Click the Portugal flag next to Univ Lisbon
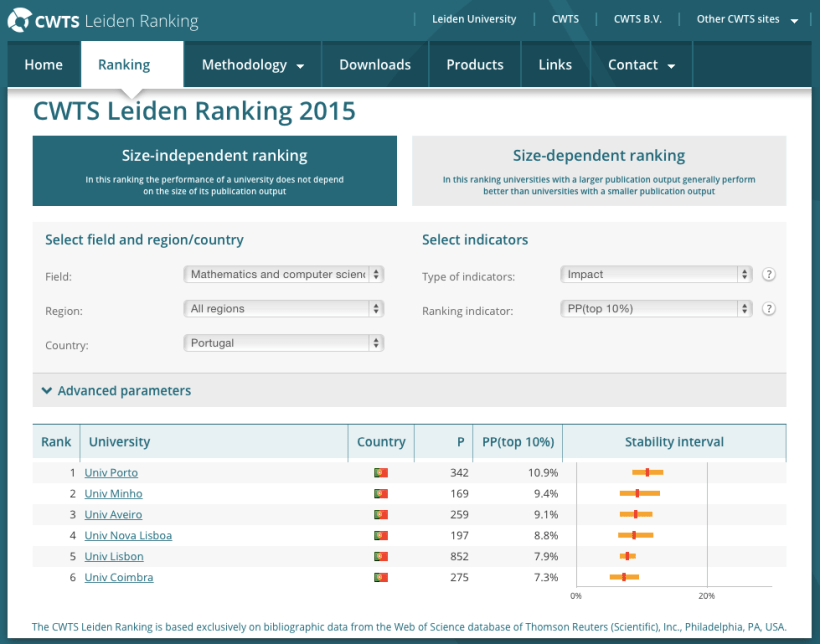Viewport: 820px width, 644px height. click(x=380, y=556)
